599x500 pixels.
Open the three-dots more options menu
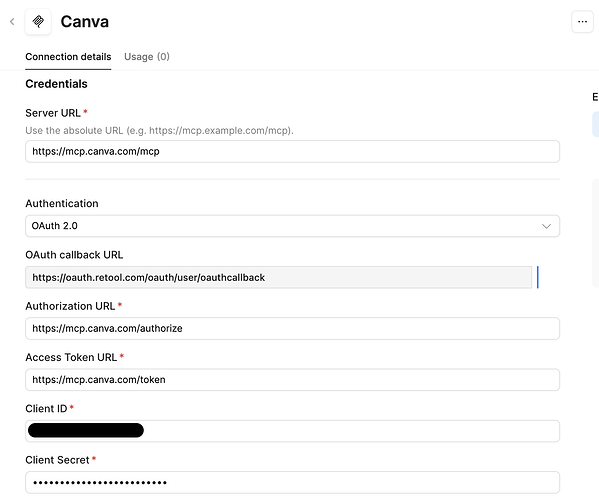coord(582,22)
